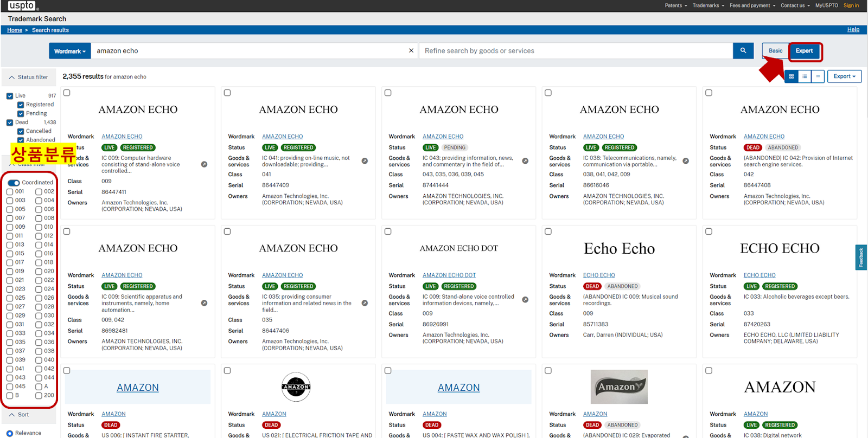The height and width of the screenshot is (438, 868).
Task: Open Fees and payment menu
Action: point(752,5)
